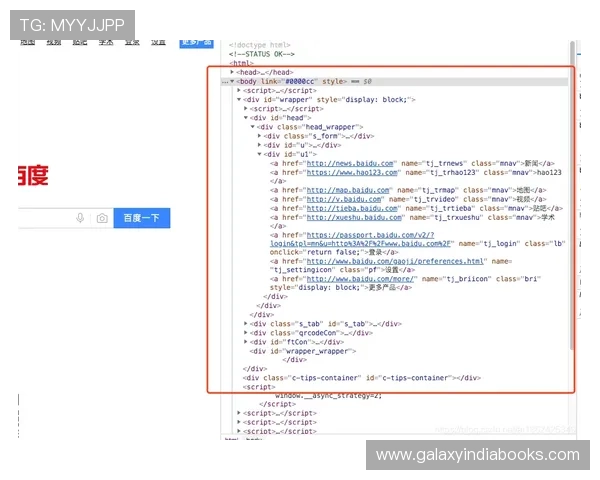Image resolution: width=600 pixels, height=480 pixels.
Task: Expand the div class="qrcodeCon" node
Action: (x=246, y=333)
